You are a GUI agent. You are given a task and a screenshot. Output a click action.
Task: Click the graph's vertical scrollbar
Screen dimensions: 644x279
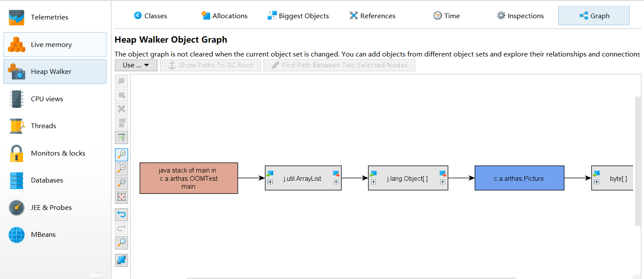point(638,161)
